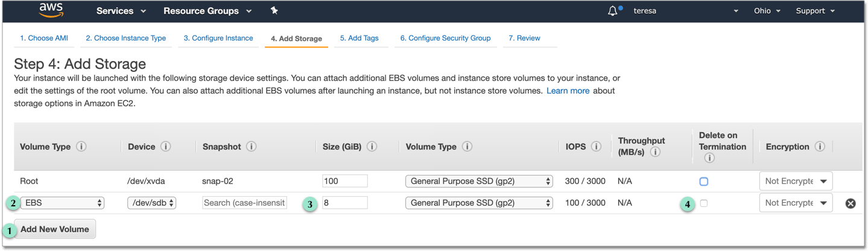Image resolution: width=868 pixels, height=251 pixels.
Task: Open Resource Groups dropdown
Action: click(x=207, y=11)
